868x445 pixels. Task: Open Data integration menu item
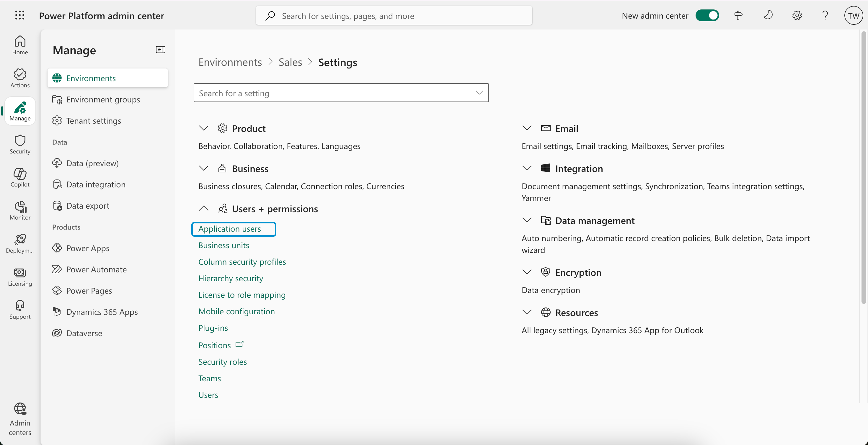(107, 184)
